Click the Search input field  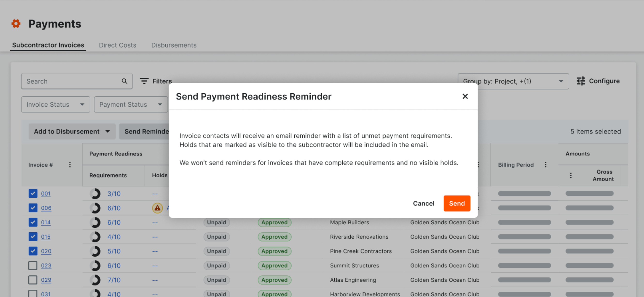77,81
